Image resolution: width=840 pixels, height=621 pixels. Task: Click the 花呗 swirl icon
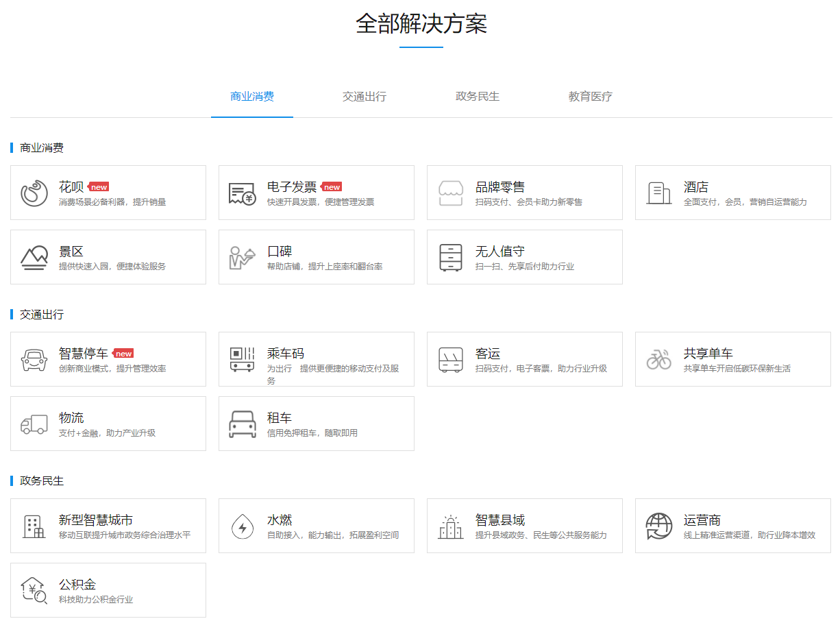[34, 193]
